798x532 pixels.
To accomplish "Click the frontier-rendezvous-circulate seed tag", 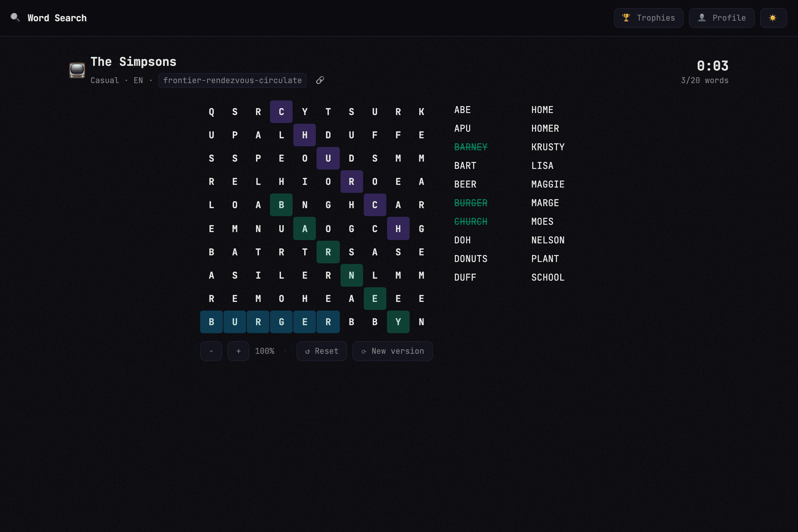I will tap(232, 80).
